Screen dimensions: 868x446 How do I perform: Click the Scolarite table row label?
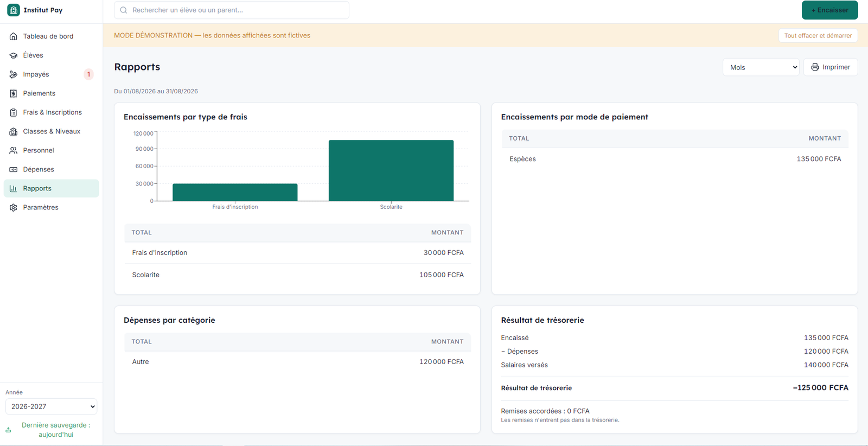click(145, 275)
